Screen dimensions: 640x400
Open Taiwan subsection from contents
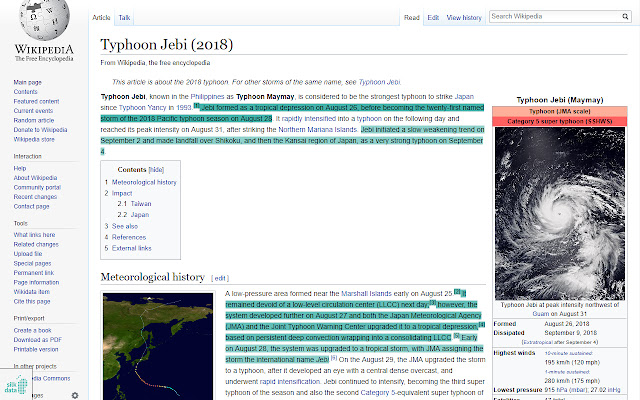141,203
